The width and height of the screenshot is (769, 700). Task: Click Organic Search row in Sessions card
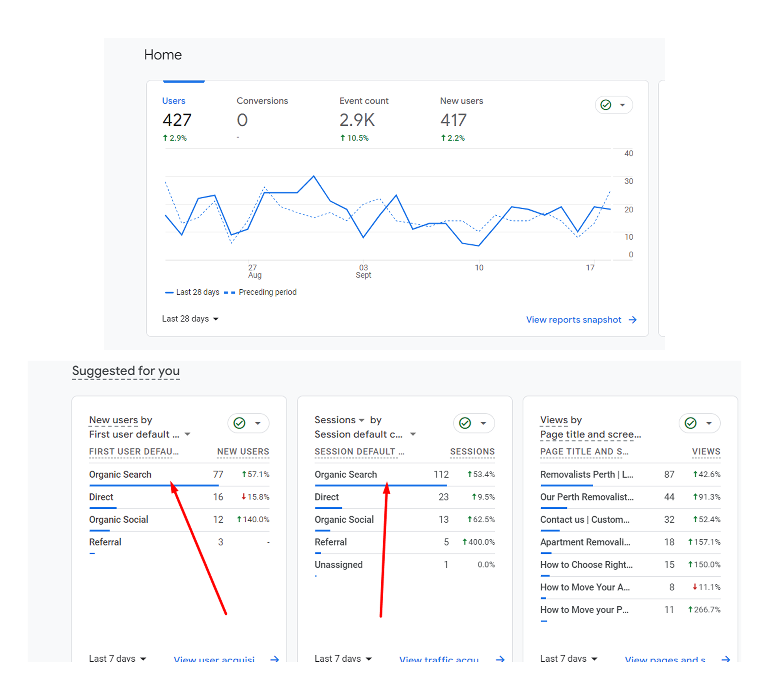345,475
